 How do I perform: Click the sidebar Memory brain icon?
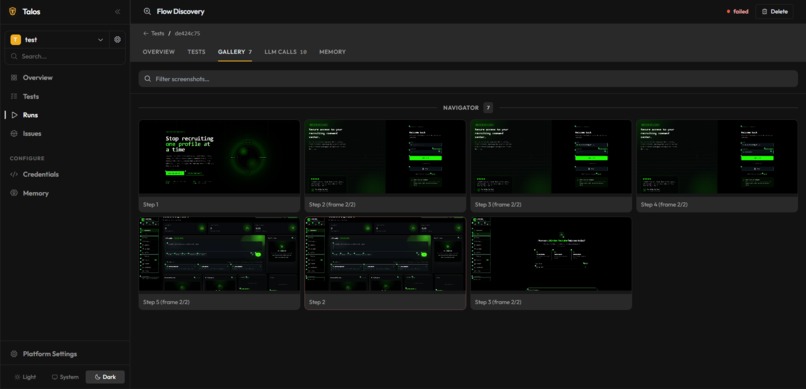(14, 193)
